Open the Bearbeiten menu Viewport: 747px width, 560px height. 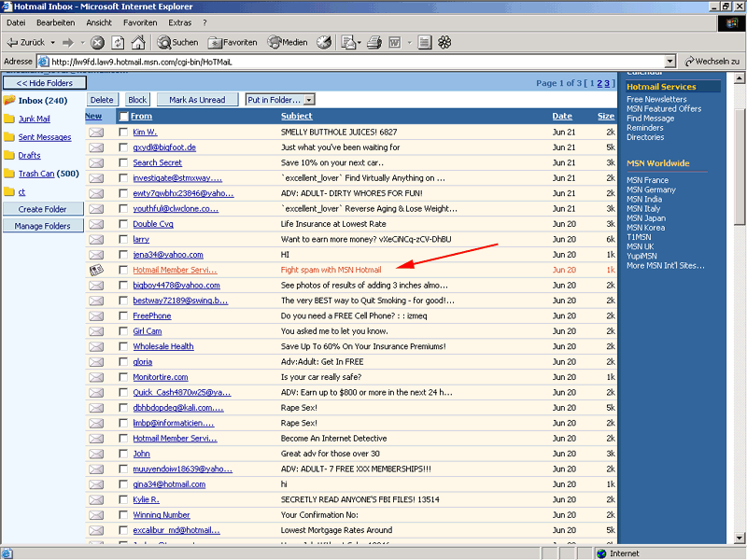pyautogui.click(x=56, y=22)
